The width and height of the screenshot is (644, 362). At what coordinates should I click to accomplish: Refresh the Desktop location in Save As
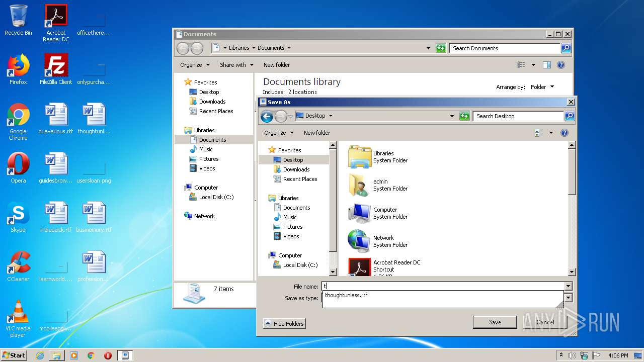[x=465, y=116]
